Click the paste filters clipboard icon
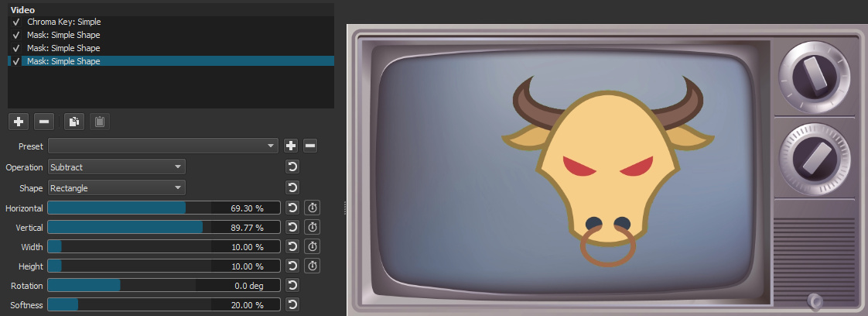 pos(100,122)
